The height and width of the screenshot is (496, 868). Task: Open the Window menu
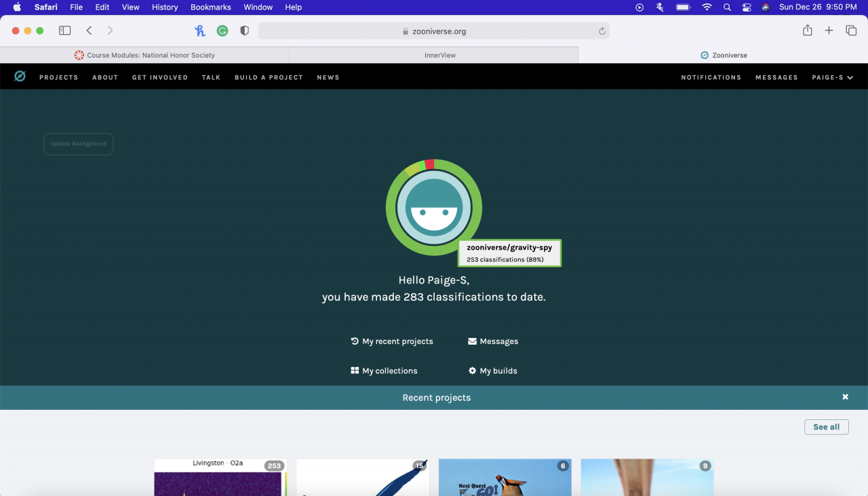(x=258, y=7)
